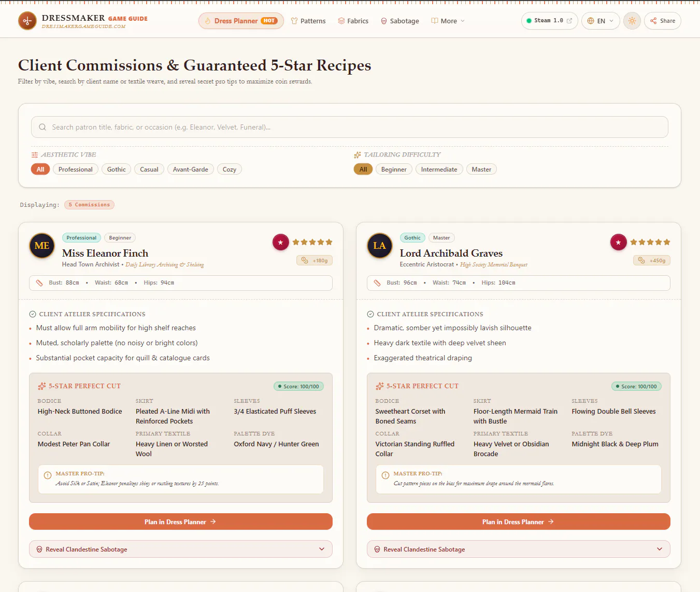700x592 pixels.
Task: Filter by Beginner difficulty
Action: pyautogui.click(x=394, y=170)
